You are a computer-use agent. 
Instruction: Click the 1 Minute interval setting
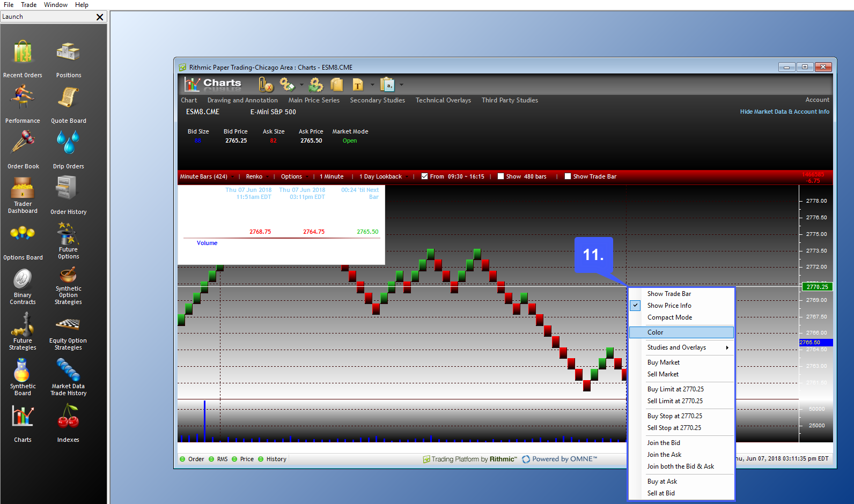click(332, 176)
